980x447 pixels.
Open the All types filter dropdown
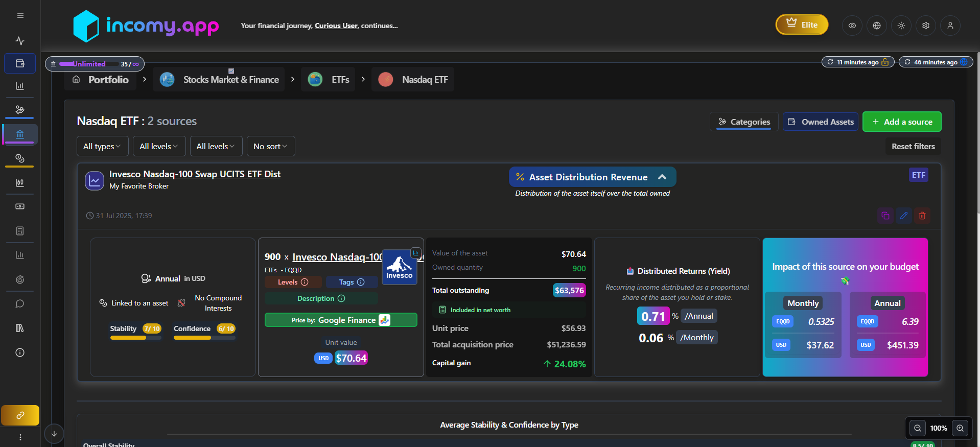pos(102,146)
